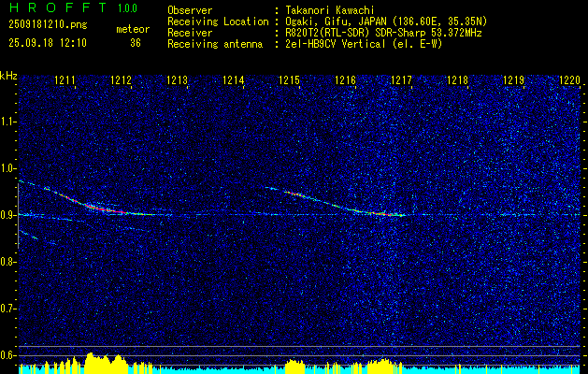588x374 pixels.
Task: Click the Receiver field label
Action: (190, 33)
